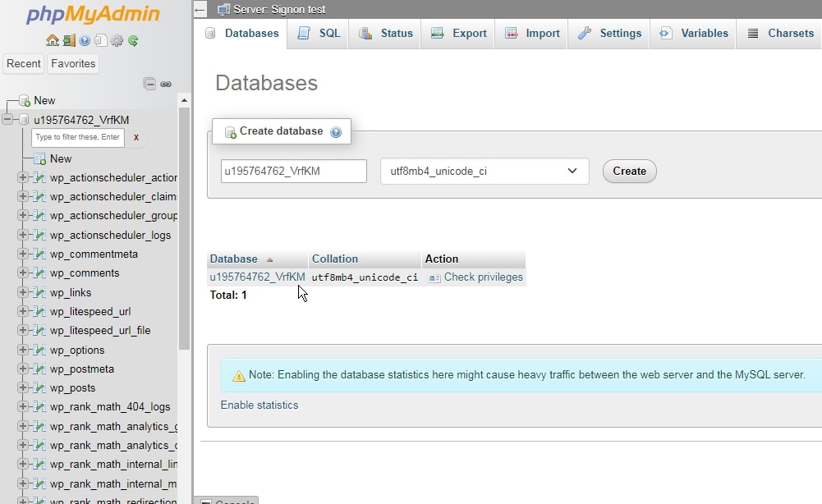
Task: Expand the wp_options table node
Action: (23, 351)
